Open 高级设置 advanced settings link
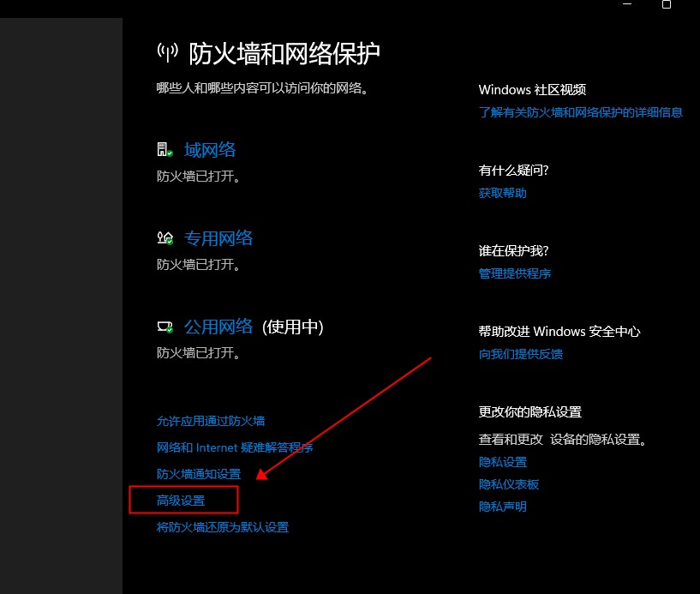This screenshot has height=594, width=700. pyautogui.click(x=181, y=501)
